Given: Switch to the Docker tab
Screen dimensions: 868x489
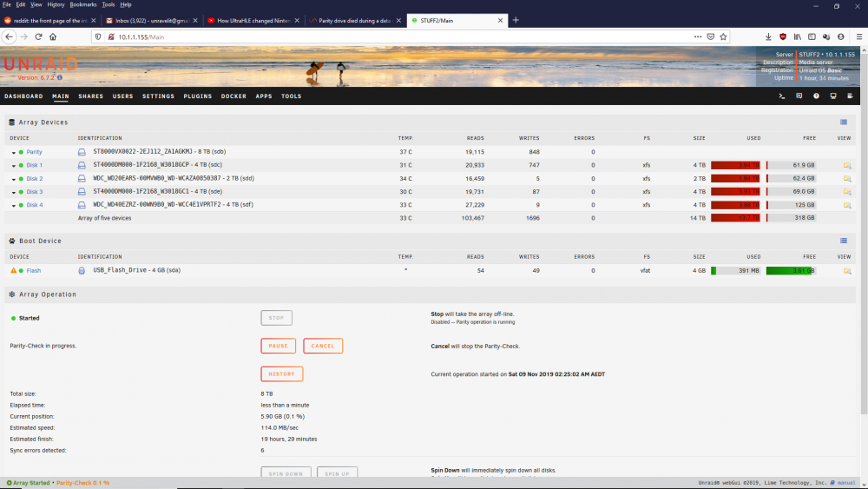Looking at the screenshot, I should (x=233, y=96).
